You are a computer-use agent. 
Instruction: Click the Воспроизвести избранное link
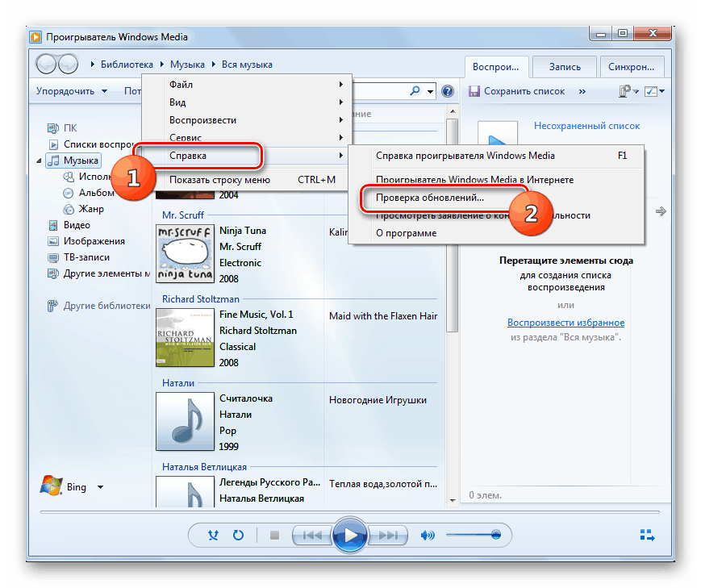point(565,322)
